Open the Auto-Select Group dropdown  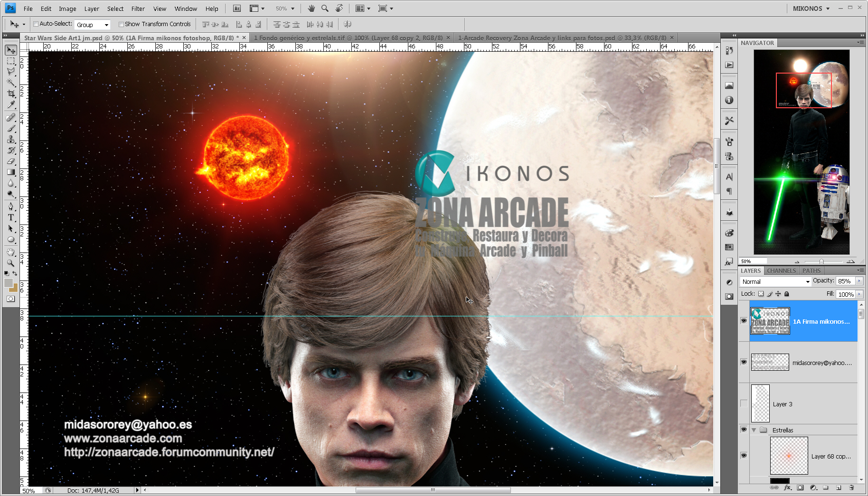93,25
